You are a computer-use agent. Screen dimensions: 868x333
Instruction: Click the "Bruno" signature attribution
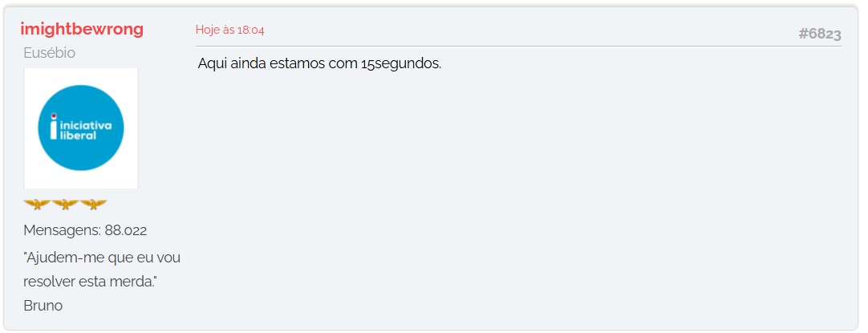43,306
